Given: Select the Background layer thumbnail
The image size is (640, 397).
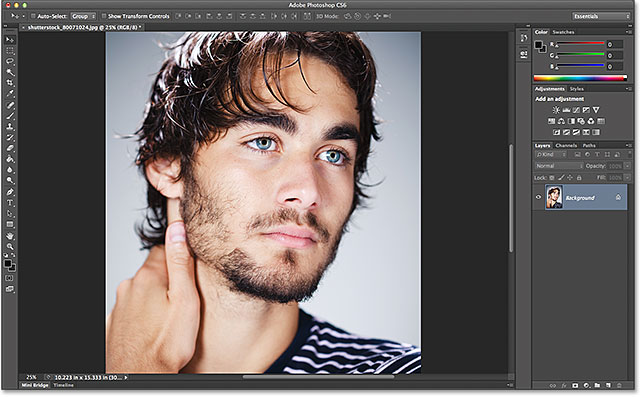Looking at the screenshot, I should tap(554, 197).
